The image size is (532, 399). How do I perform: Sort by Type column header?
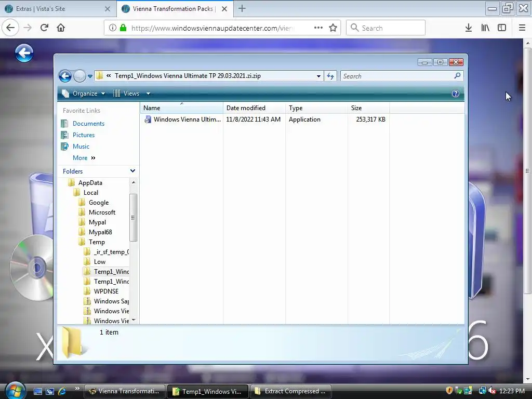pos(316,108)
